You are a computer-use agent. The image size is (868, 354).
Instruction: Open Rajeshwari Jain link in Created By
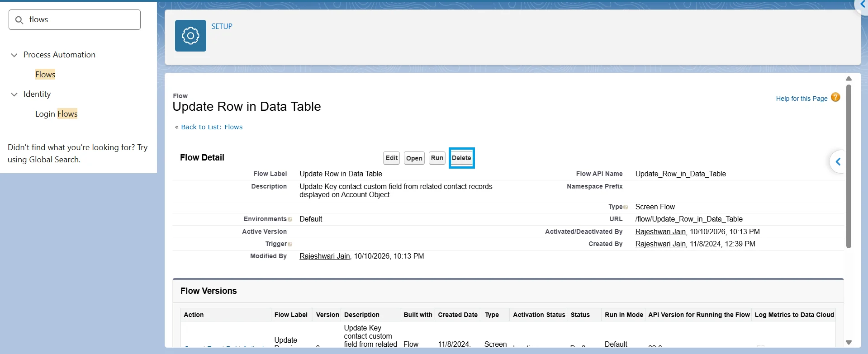click(x=660, y=244)
